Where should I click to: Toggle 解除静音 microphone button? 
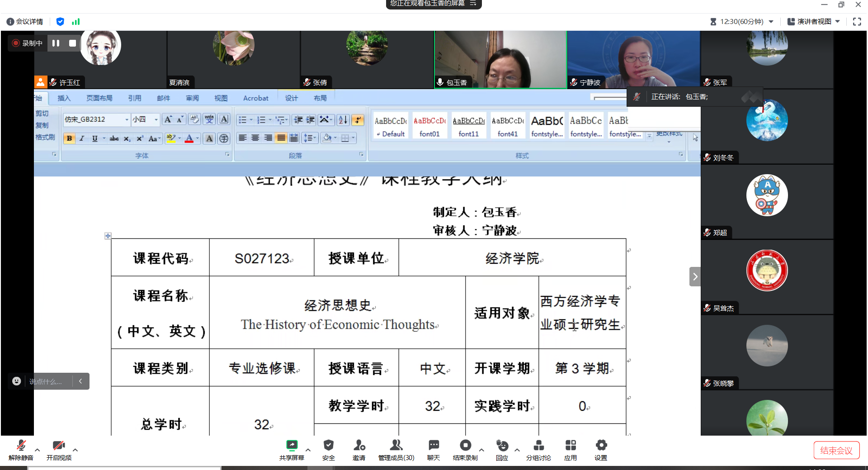[x=21, y=446]
